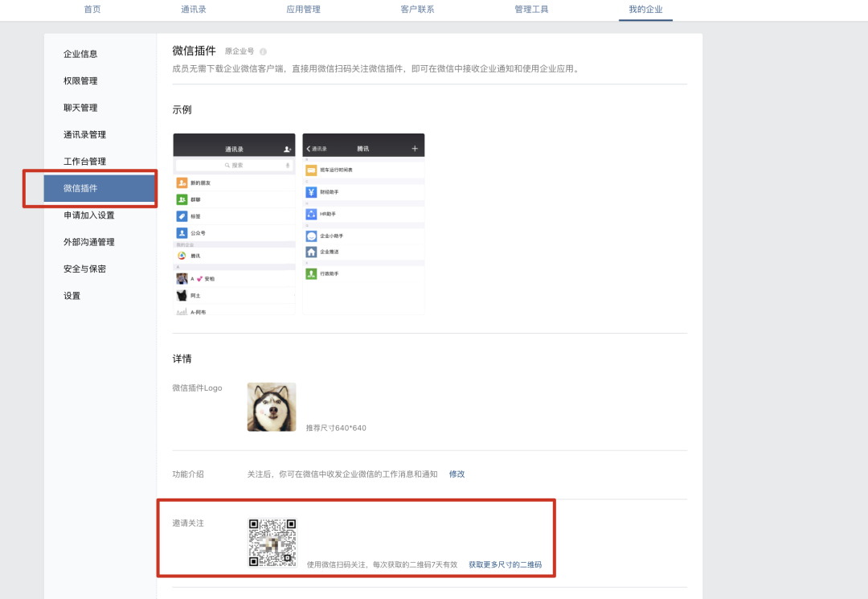Click the green 群聊 icon in the example

click(182, 199)
